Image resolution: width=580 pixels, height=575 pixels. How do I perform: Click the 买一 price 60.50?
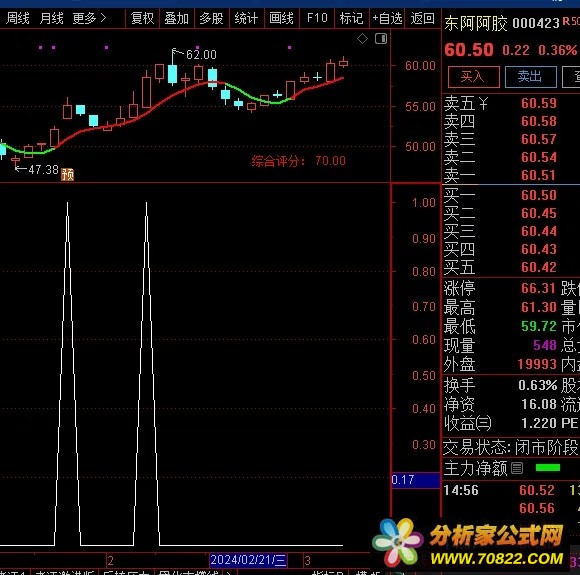pos(539,195)
